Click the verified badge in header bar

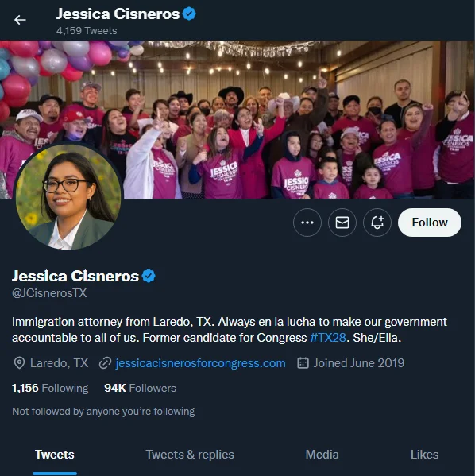point(189,14)
